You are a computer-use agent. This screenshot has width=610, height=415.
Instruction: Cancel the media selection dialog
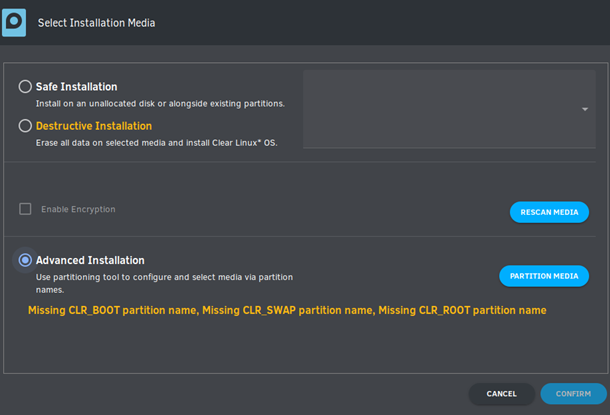501,394
